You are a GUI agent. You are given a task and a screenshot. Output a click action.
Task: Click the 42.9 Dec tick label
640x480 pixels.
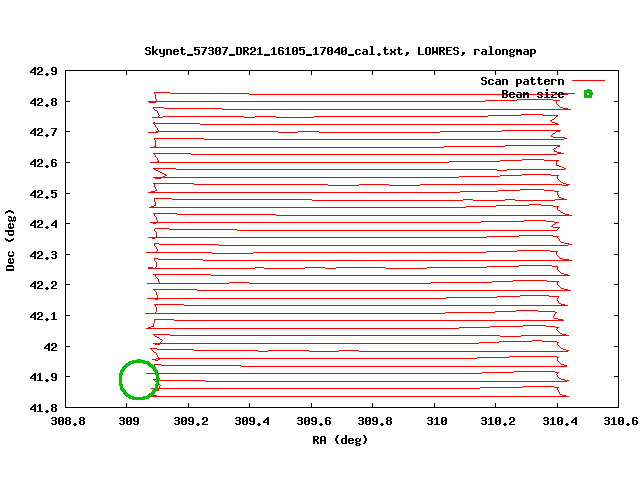[x=43, y=71]
